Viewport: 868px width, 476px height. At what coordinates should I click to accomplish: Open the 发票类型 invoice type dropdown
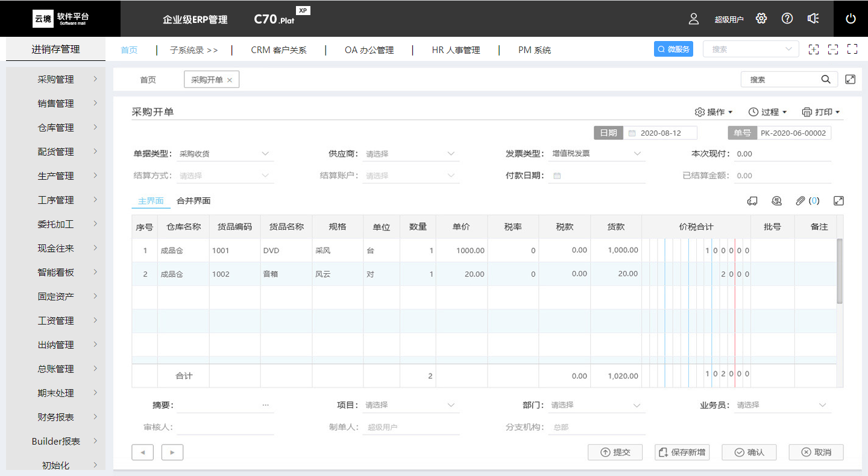pos(597,154)
